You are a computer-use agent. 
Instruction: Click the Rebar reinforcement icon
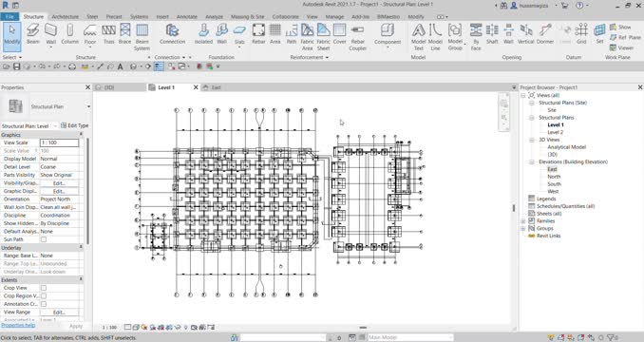click(x=258, y=34)
